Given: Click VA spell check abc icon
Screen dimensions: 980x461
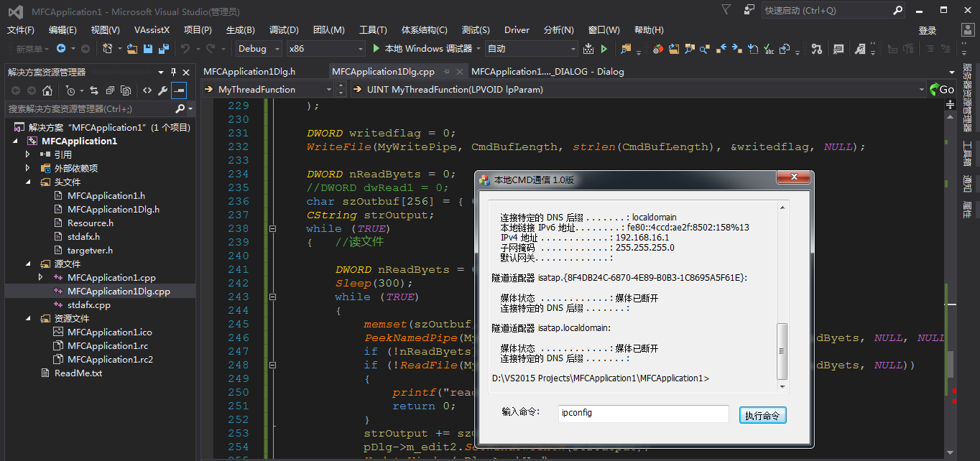Looking at the screenshot, I should tap(768, 48).
